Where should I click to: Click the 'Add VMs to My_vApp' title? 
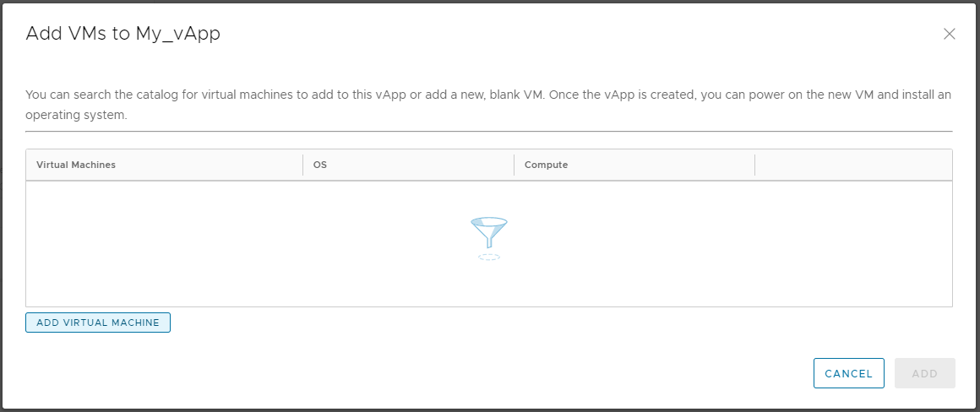[x=123, y=34]
